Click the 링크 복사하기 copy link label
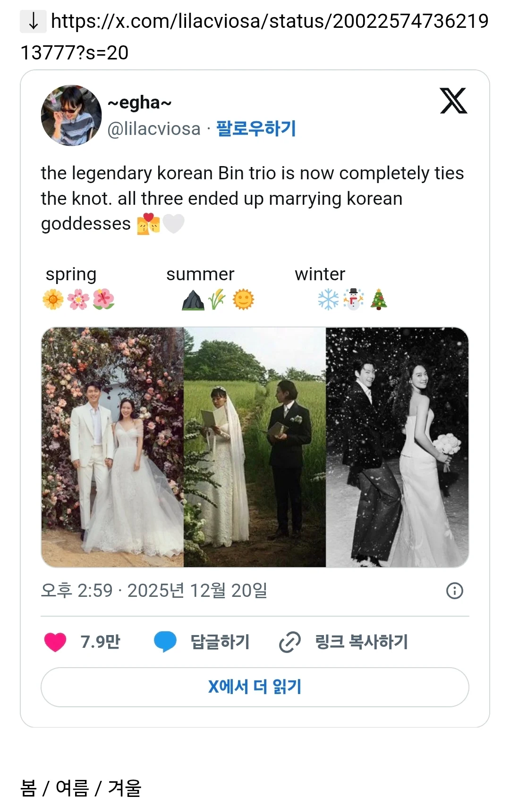Viewport: 510px width, 812px height. click(x=361, y=642)
